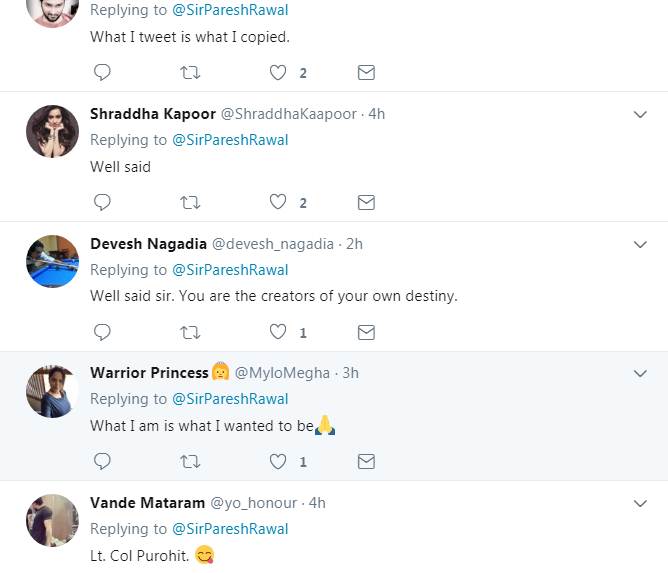Click the @MyloMegha handle

point(282,373)
